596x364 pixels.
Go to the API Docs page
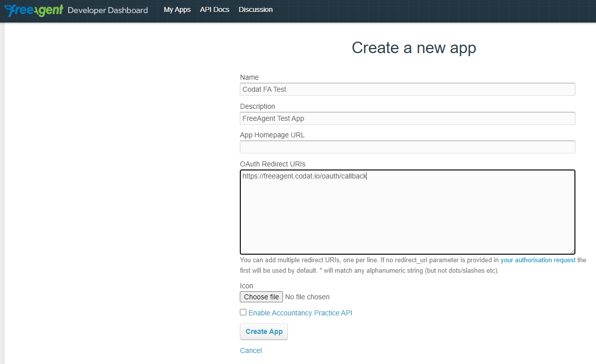coord(214,10)
